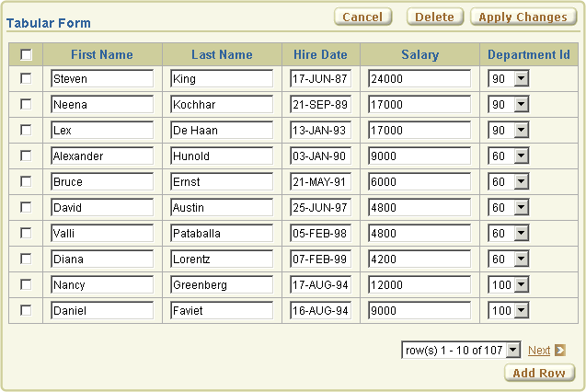The width and height of the screenshot is (586, 392).
Task: Check the box for Neena Kochhar's row
Action: point(26,104)
